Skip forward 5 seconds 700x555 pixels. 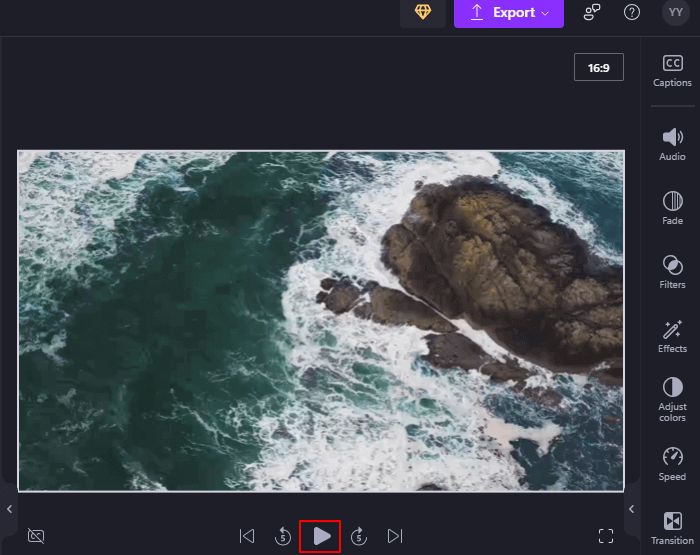(359, 536)
